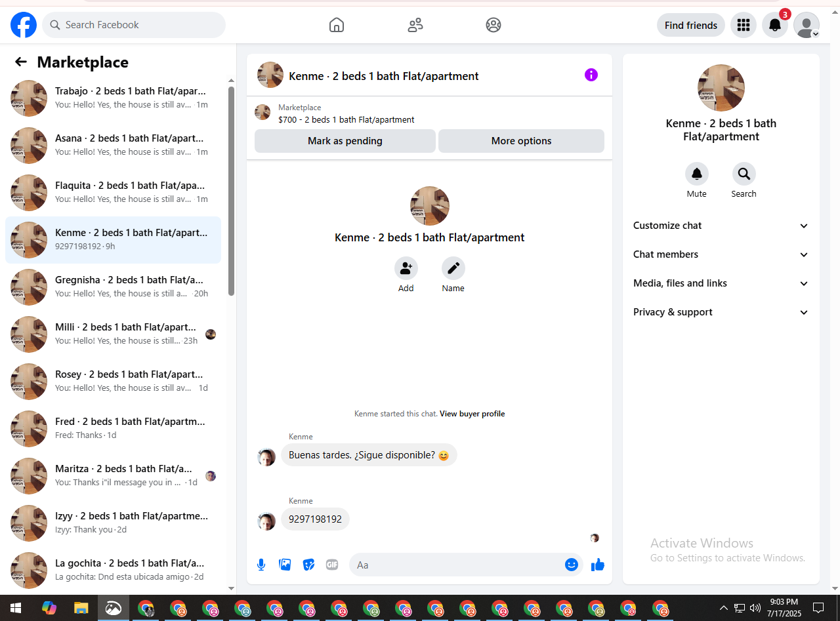The height and width of the screenshot is (621, 840).
Task: Click the attach photo icon
Action: click(285, 565)
